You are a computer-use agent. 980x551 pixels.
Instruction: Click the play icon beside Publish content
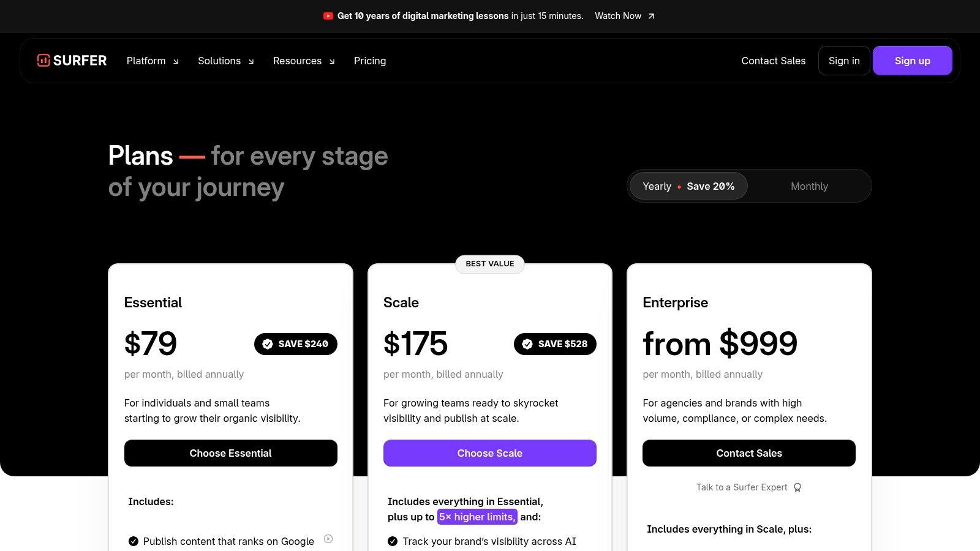[x=328, y=539]
